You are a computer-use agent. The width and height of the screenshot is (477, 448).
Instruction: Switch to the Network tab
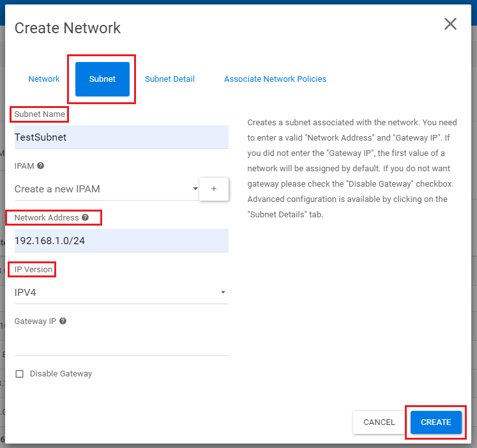(44, 79)
